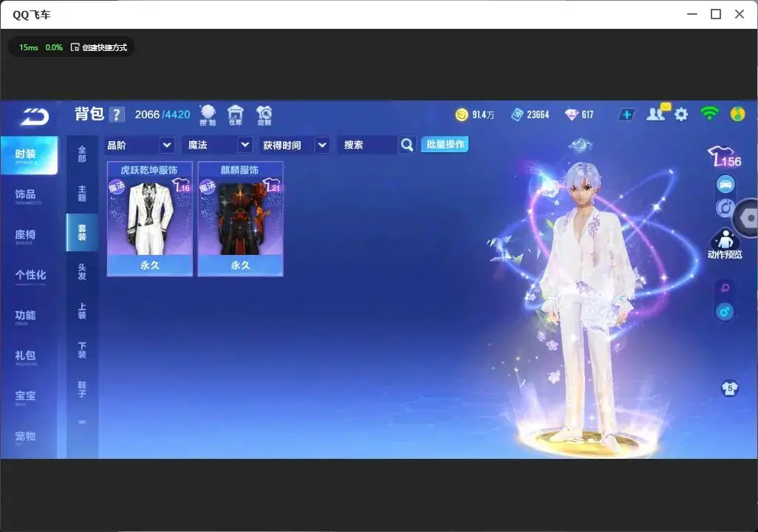Open the 仓库 warehouse icon
Image resolution: width=758 pixels, height=532 pixels.
(x=236, y=115)
